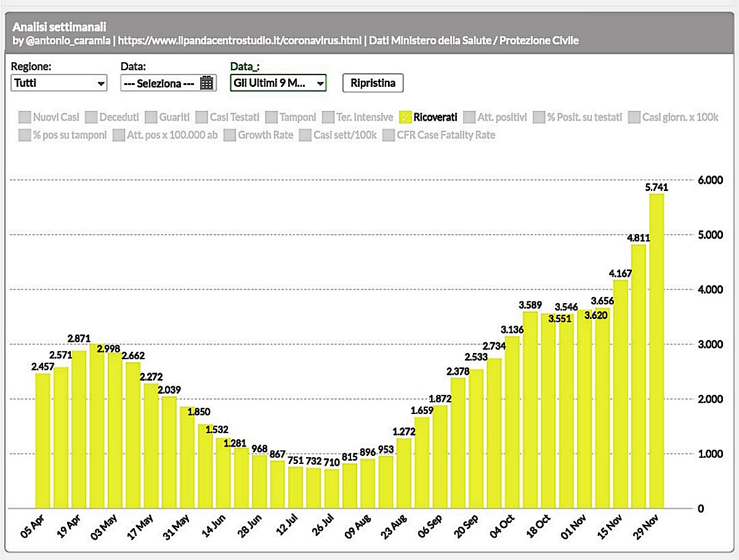Click the 05 Apr bar labeled 2.457
The image size is (739, 560).
point(42,440)
